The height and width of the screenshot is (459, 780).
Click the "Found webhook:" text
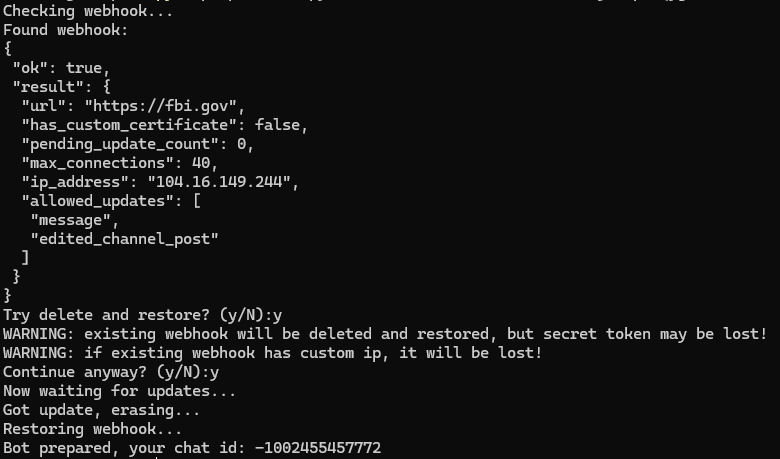[66, 30]
